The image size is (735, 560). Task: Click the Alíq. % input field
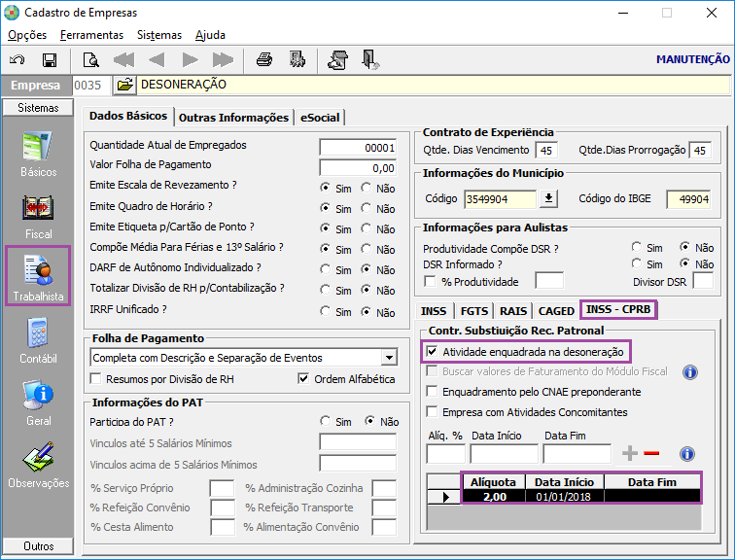click(446, 454)
